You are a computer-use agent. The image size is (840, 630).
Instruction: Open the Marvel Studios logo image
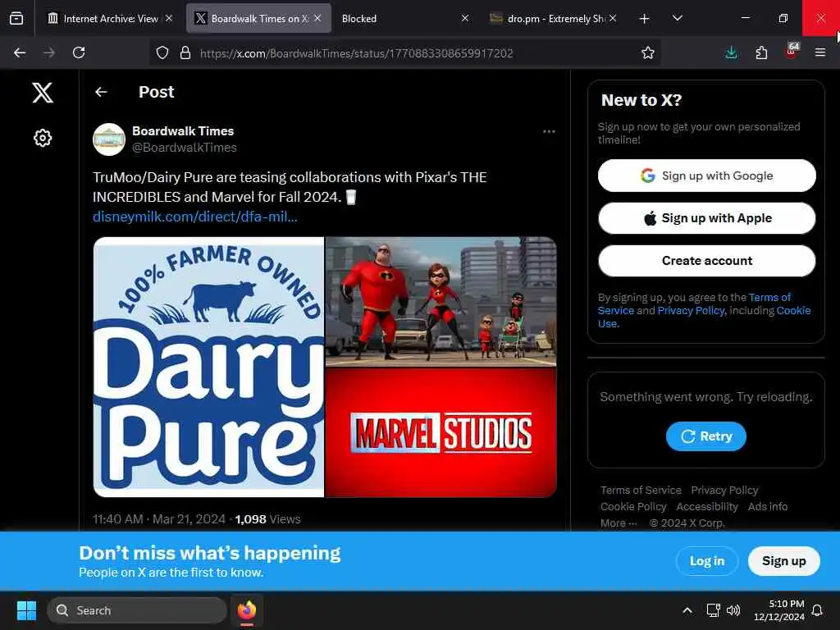[x=441, y=433]
